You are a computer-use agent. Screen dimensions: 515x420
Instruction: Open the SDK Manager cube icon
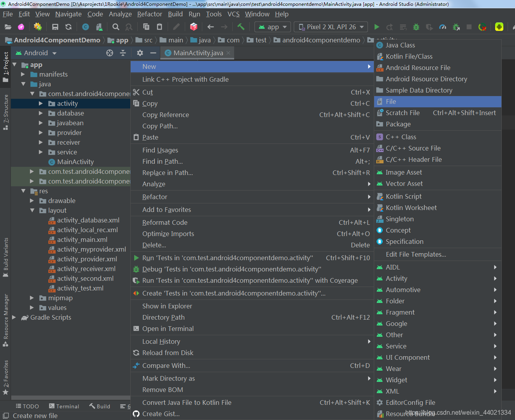pos(193,27)
